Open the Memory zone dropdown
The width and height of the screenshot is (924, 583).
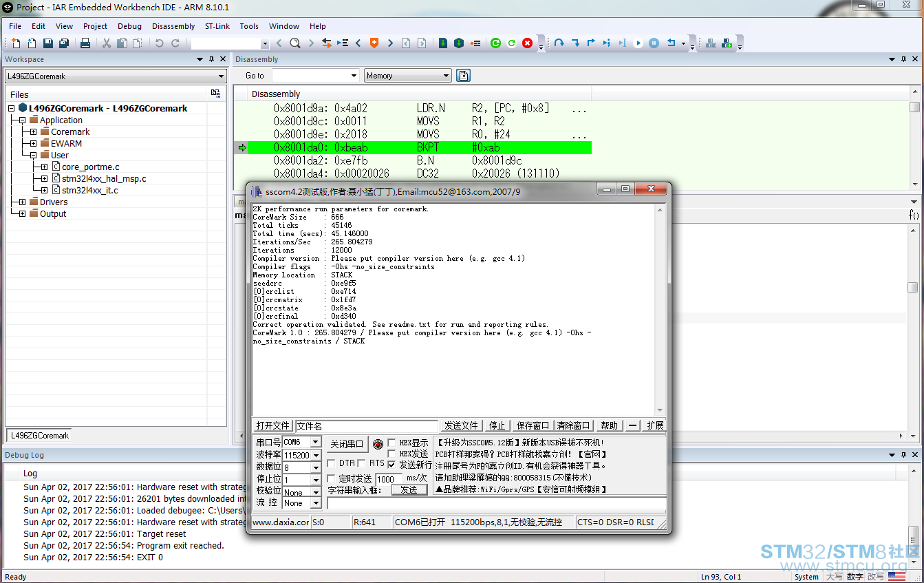point(408,76)
